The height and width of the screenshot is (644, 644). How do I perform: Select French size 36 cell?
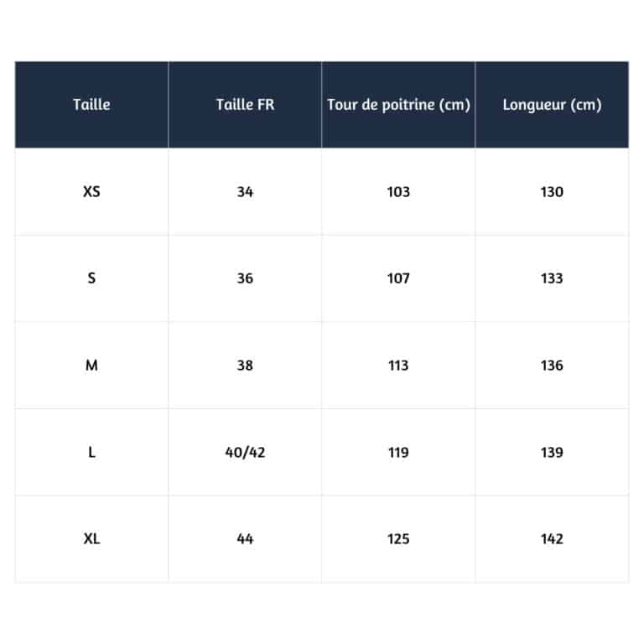(245, 278)
